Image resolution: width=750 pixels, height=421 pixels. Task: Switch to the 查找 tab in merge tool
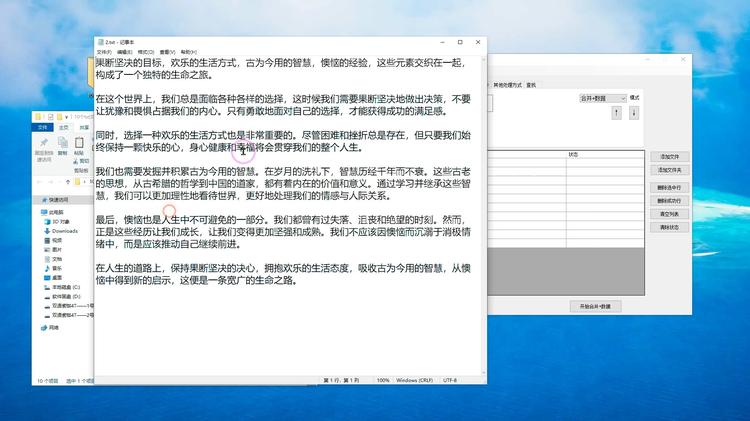pos(531,85)
